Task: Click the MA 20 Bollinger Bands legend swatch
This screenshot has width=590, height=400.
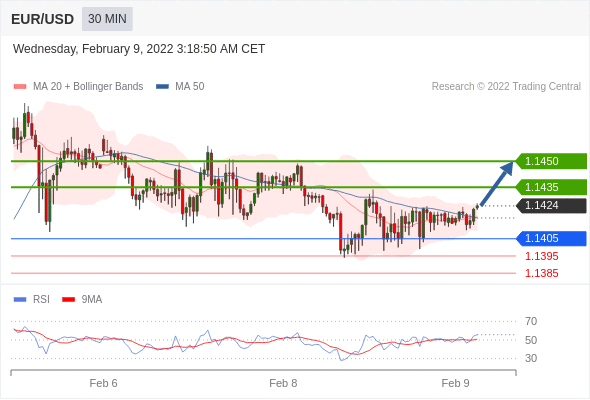Action: [20, 87]
